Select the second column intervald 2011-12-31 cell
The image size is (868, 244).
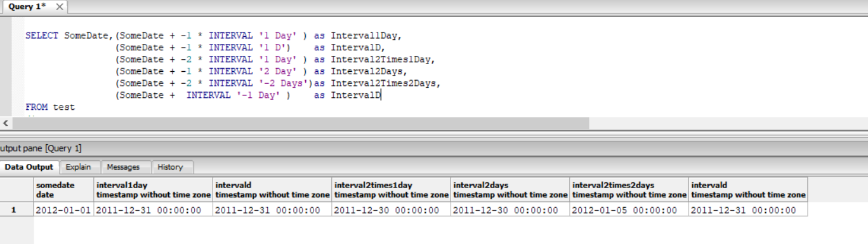tap(272, 210)
